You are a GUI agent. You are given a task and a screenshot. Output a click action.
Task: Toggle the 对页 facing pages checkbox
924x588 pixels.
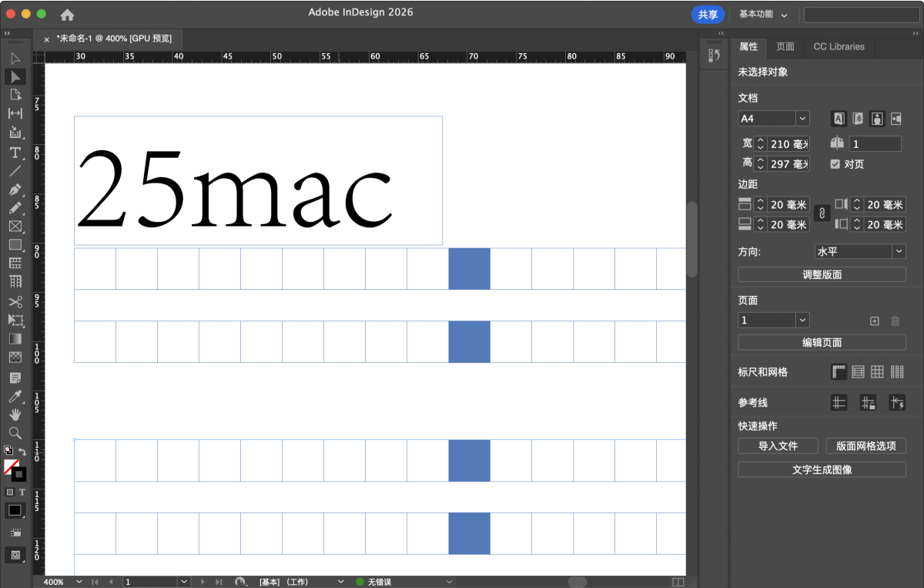pyautogui.click(x=835, y=164)
